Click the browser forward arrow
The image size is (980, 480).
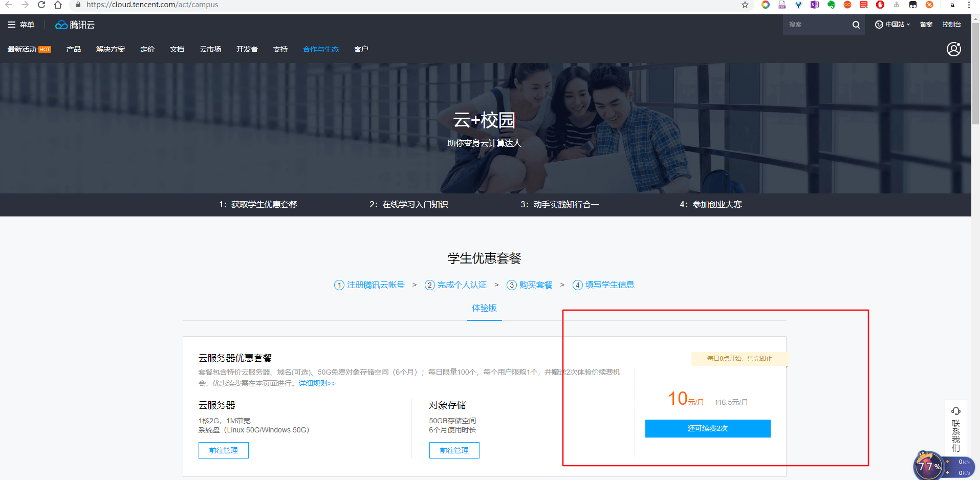tap(25, 5)
